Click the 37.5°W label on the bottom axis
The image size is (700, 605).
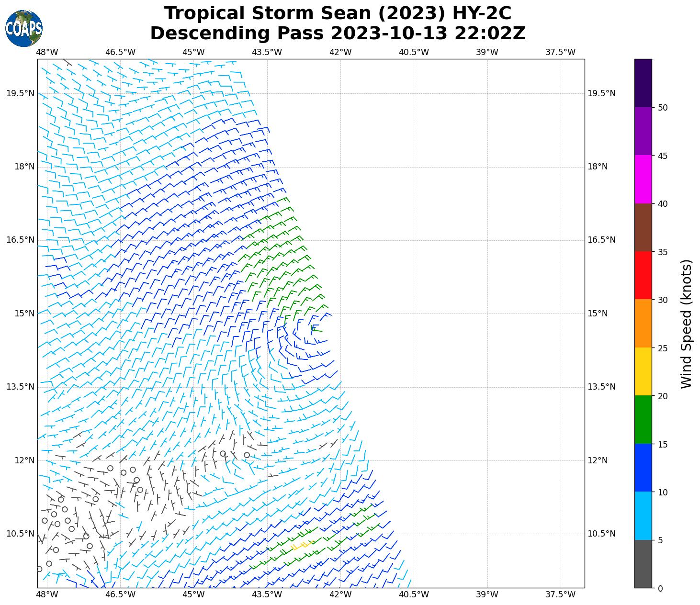(x=560, y=594)
